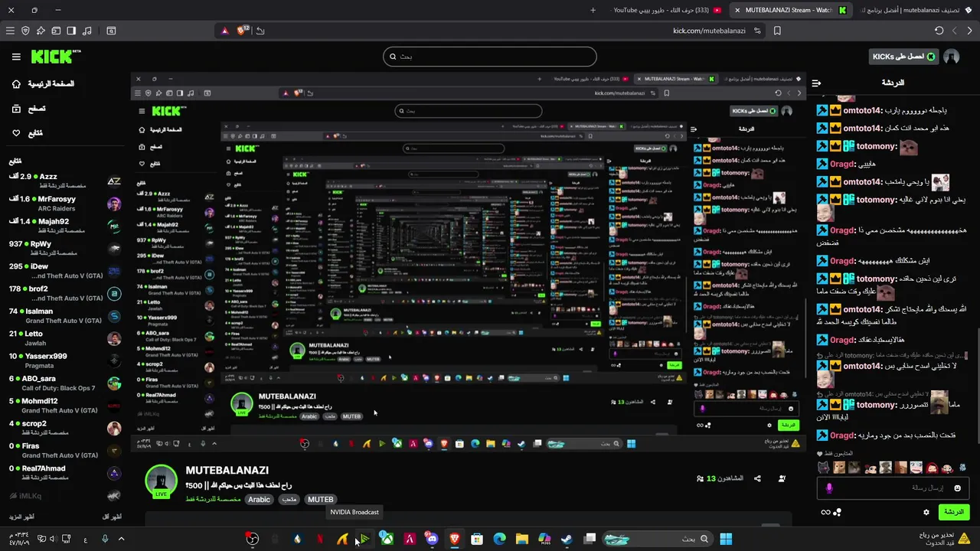Open Firas channel in sidebar
Screen dimensions: 980x551
click(65, 450)
